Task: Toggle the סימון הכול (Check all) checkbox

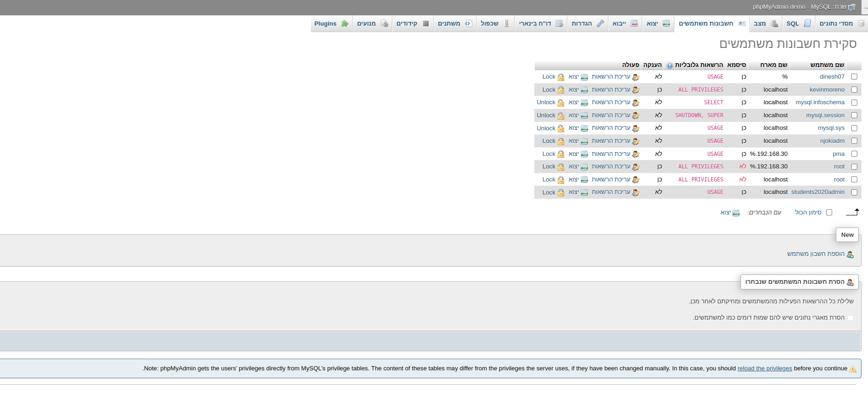Action: tap(829, 213)
